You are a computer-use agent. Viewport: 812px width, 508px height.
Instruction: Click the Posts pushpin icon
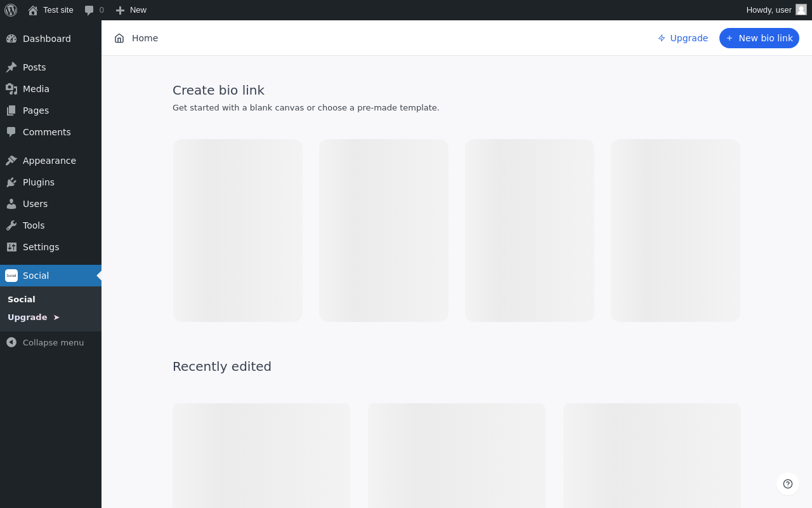click(11, 67)
